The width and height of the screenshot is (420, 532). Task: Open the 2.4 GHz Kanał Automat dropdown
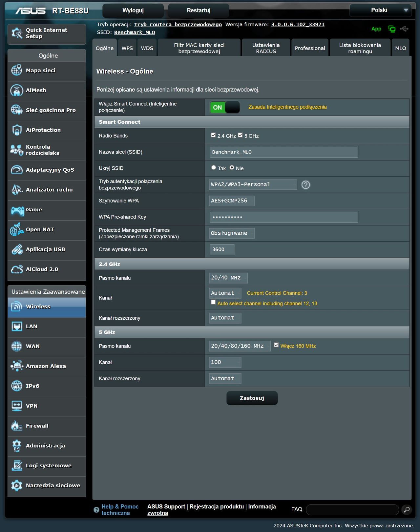pyautogui.click(x=225, y=293)
